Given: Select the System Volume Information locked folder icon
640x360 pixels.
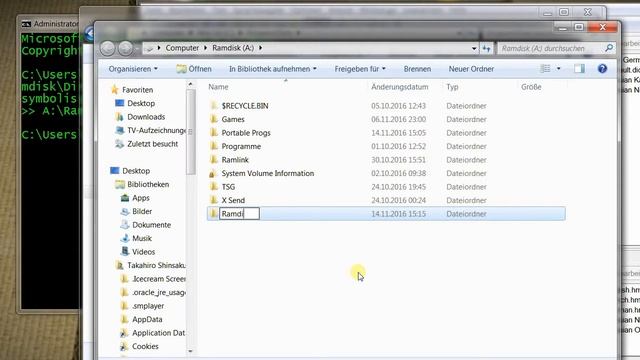Looking at the screenshot, I should click(213, 173).
